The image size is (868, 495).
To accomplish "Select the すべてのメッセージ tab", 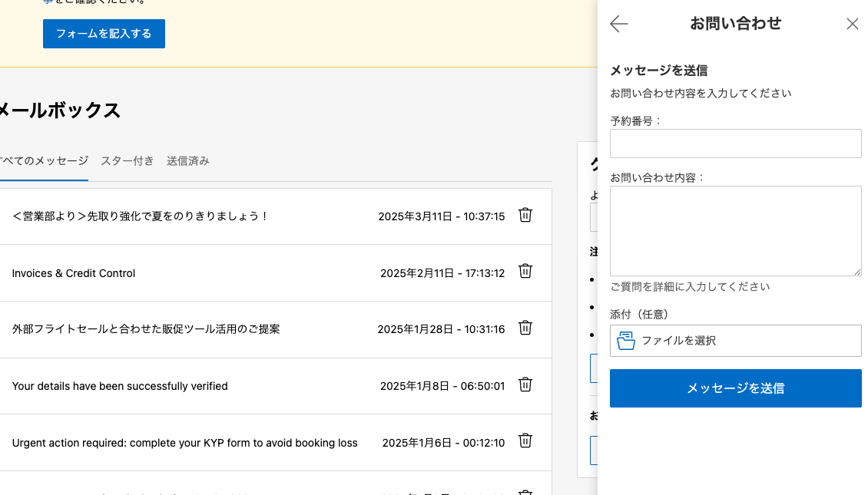I will click(44, 161).
